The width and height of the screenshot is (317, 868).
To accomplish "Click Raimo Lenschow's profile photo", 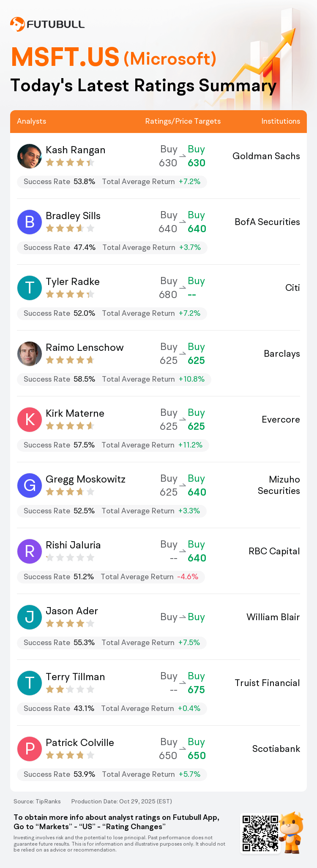I will [30, 354].
